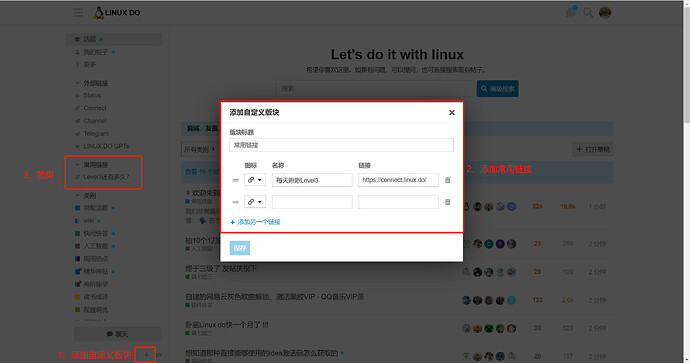Image resolution: width=690 pixels, height=363 pixels.
Task: Open the Channel sidebar link
Action: (95, 121)
